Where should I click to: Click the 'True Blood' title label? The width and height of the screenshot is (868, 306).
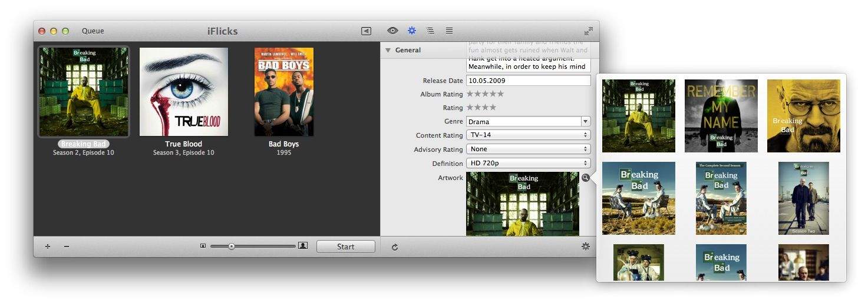tap(184, 144)
